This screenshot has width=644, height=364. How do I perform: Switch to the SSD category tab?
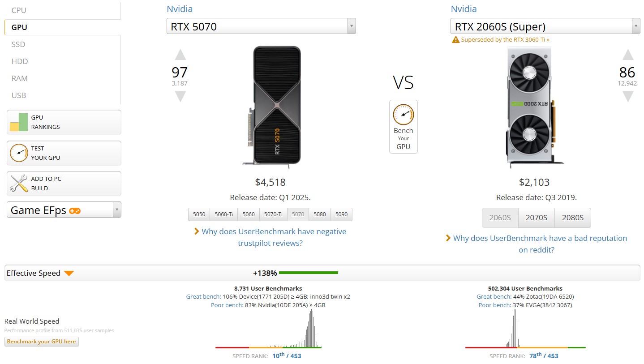[x=18, y=44]
